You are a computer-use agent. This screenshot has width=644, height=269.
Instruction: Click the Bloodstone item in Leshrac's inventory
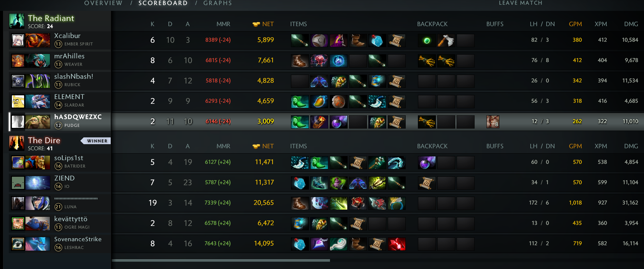coord(397,244)
